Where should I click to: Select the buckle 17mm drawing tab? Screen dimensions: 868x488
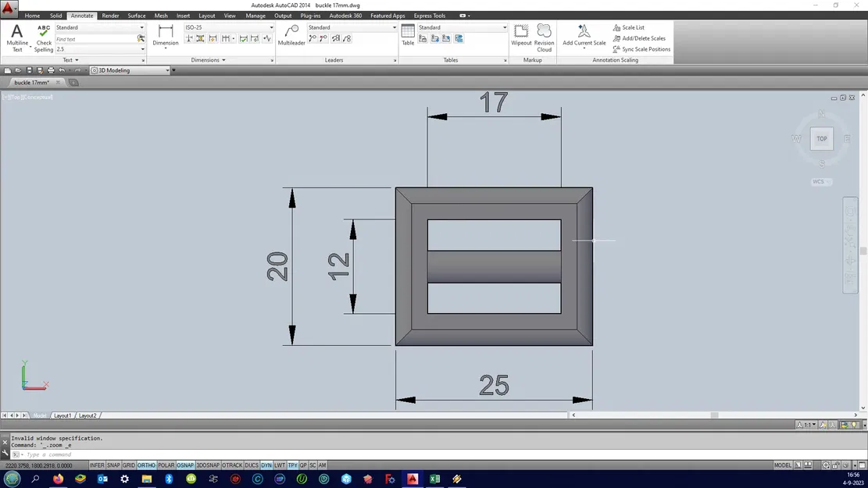click(31, 83)
